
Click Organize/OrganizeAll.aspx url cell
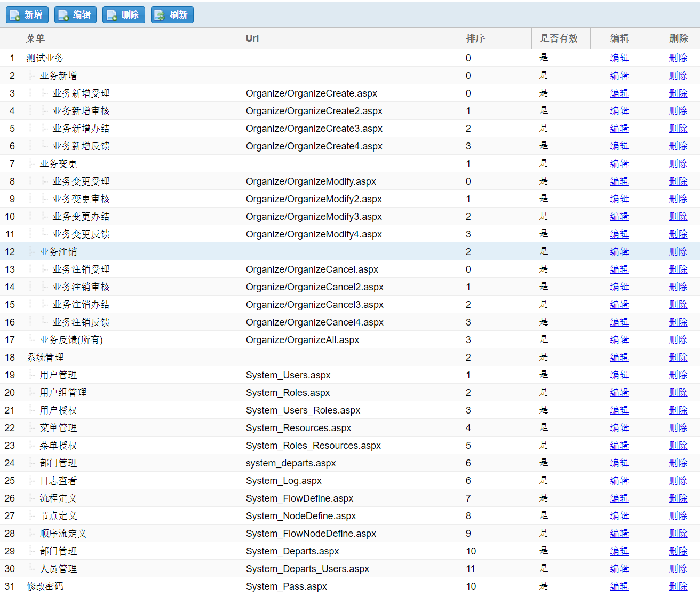[303, 340]
